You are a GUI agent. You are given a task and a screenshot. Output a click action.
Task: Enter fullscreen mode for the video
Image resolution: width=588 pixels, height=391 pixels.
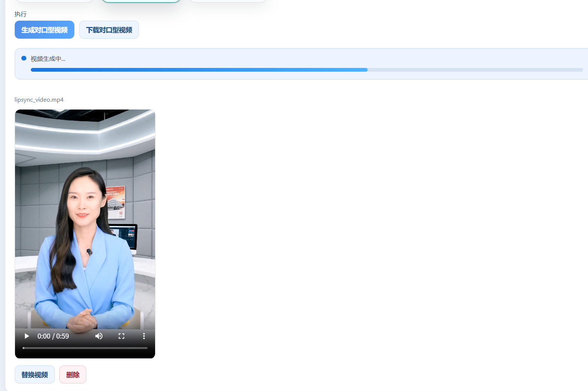tap(121, 336)
